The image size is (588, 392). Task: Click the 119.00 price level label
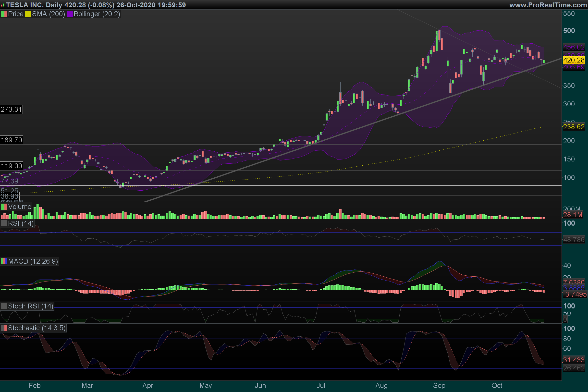[11, 166]
